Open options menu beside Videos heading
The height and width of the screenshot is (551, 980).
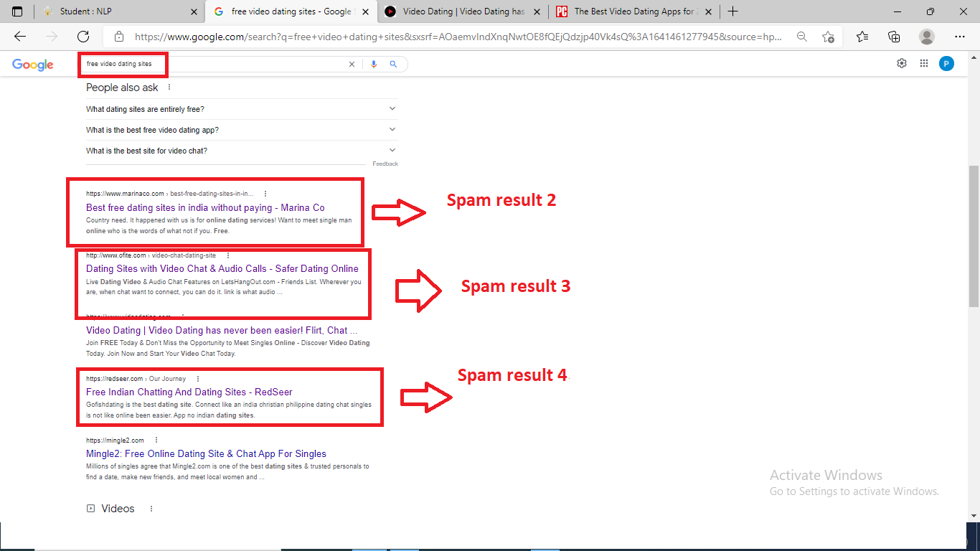[x=151, y=509]
